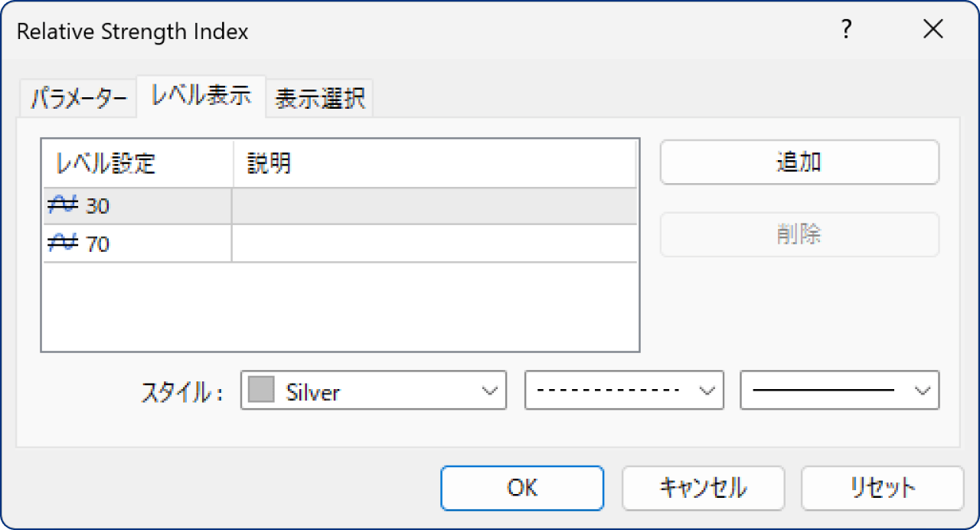This screenshot has height=530, width=980.
Task: Reopen the レベル表示 tab
Action: pyautogui.click(x=201, y=97)
